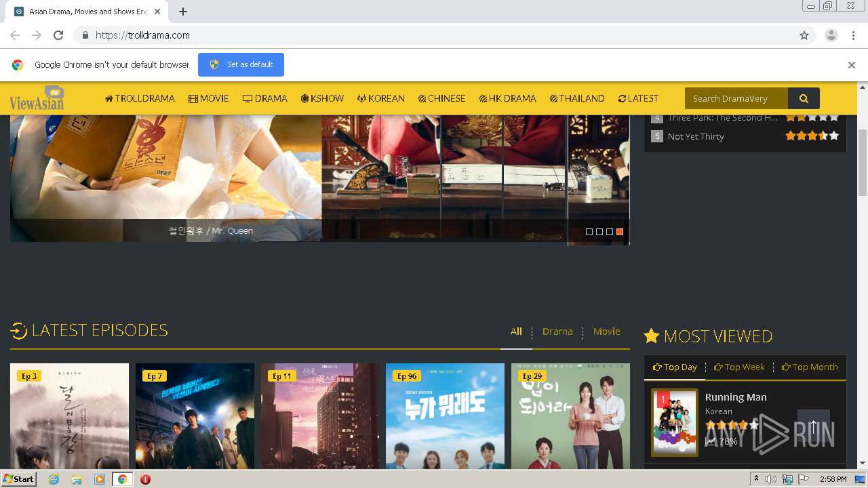Open the Windows Start menu
The width and height of the screenshot is (868, 488).
19,479
